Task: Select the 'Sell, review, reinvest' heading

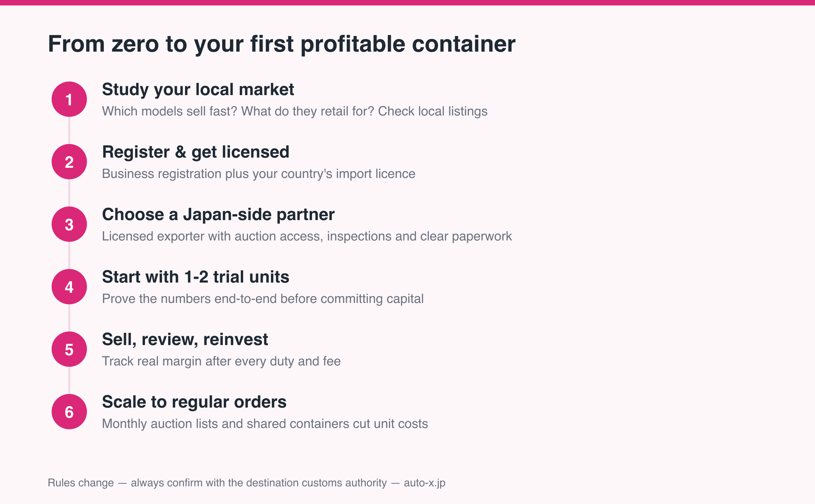Action: click(x=185, y=340)
